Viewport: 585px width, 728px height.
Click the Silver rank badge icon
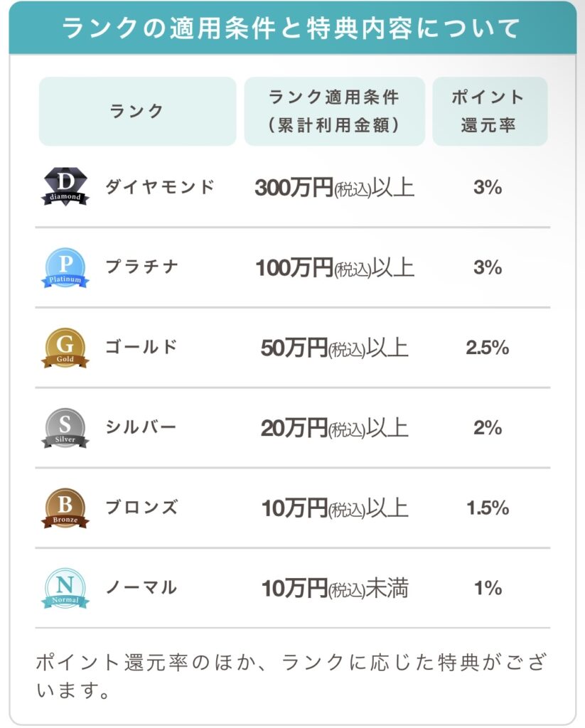[x=65, y=428]
